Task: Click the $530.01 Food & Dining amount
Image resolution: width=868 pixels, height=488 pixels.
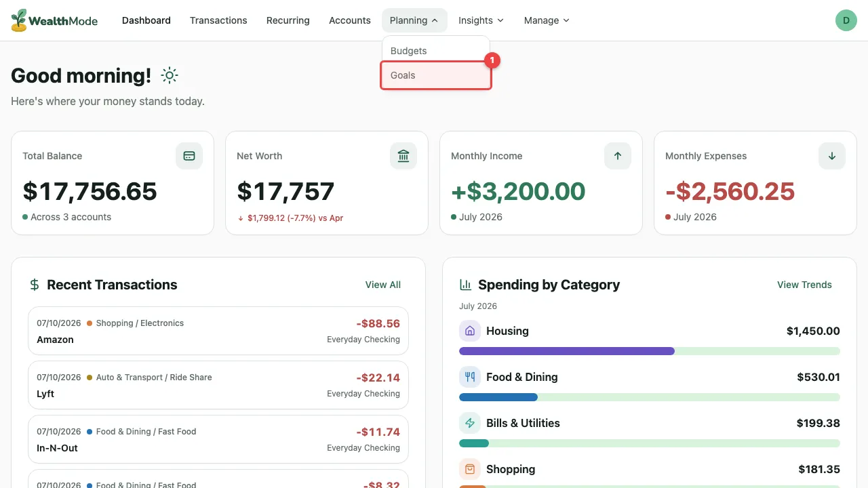Action: [x=818, y=377]
